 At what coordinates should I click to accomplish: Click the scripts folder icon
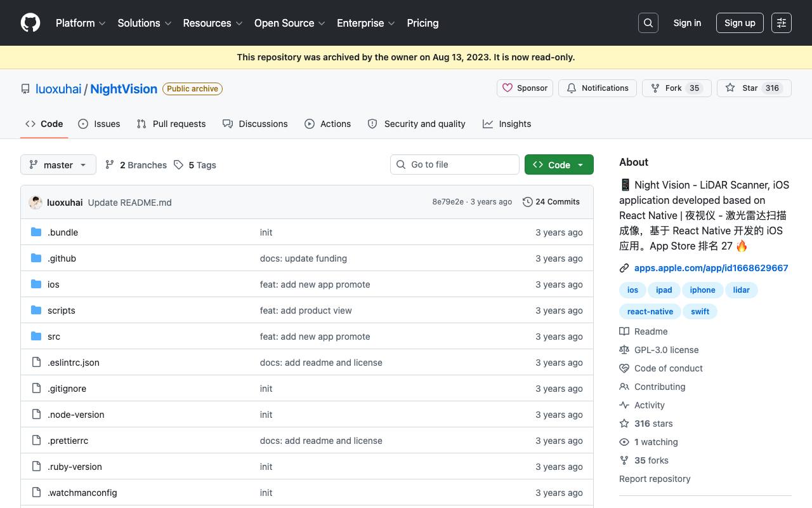[x=36, y=311]
